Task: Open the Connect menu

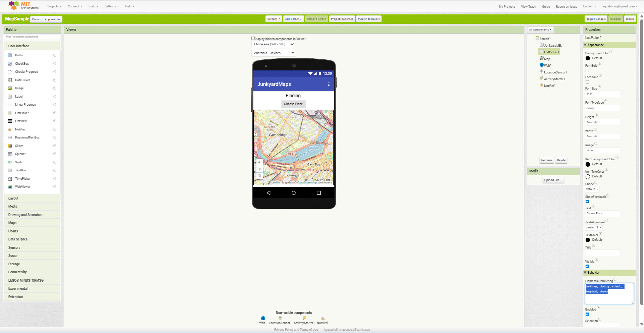Action: pos(75,6)
